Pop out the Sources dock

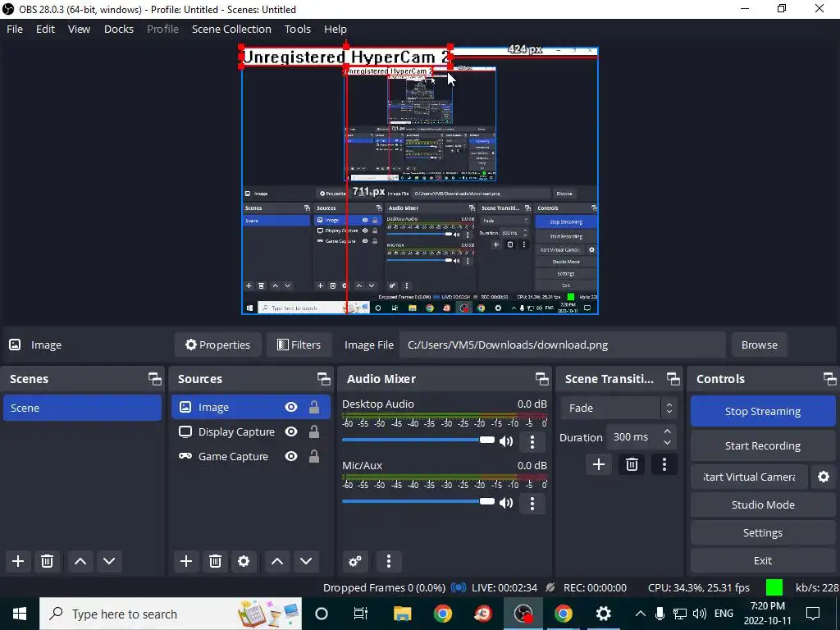(323, 379)
